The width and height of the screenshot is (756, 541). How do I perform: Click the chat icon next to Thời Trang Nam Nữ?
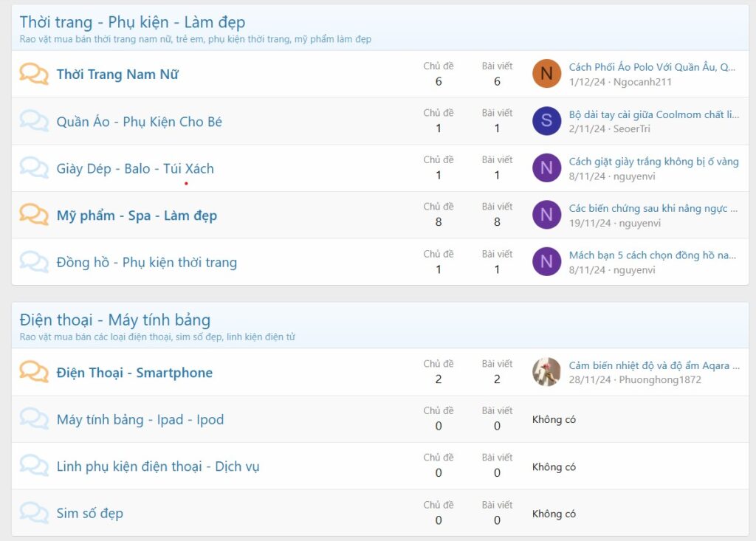click(x=34, y=74)
